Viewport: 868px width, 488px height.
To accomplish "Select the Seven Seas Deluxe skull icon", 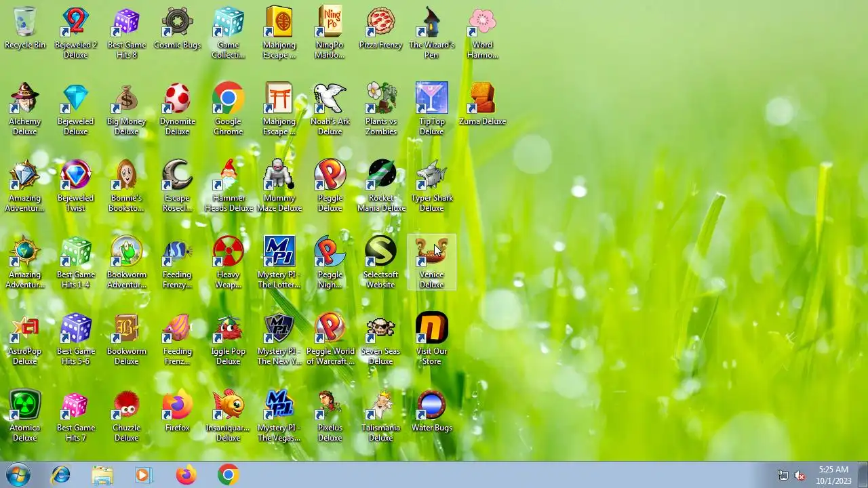I will coord(380,328).
